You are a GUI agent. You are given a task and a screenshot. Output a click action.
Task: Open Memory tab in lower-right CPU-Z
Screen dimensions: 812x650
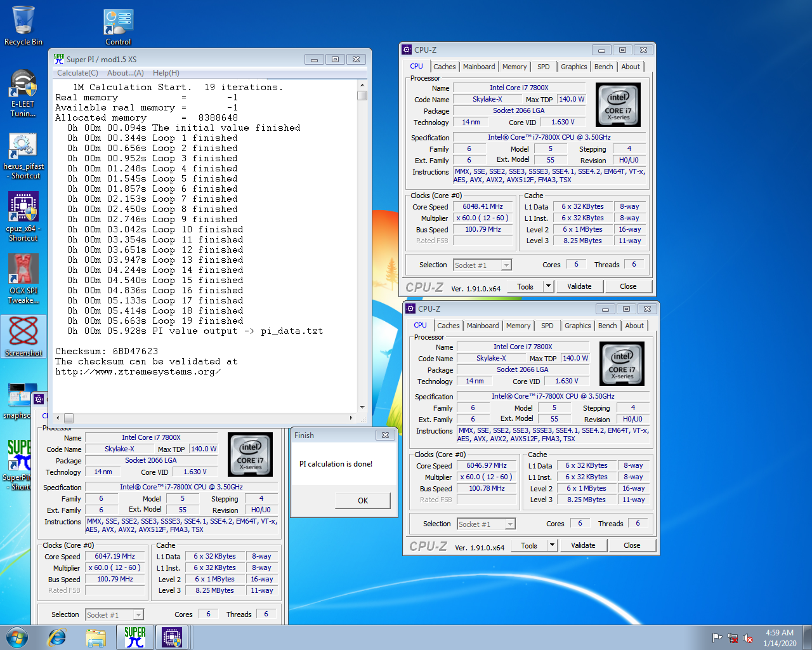tap(518, 326)
